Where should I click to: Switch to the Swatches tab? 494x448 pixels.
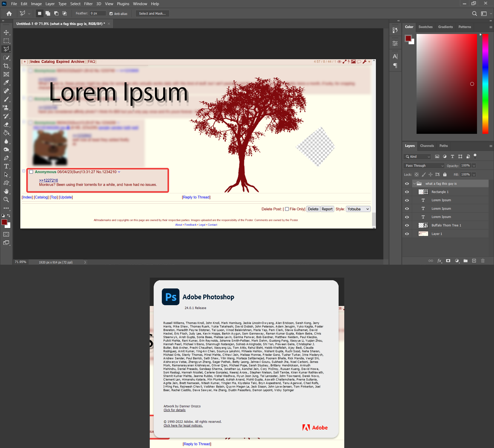point(425,27)
